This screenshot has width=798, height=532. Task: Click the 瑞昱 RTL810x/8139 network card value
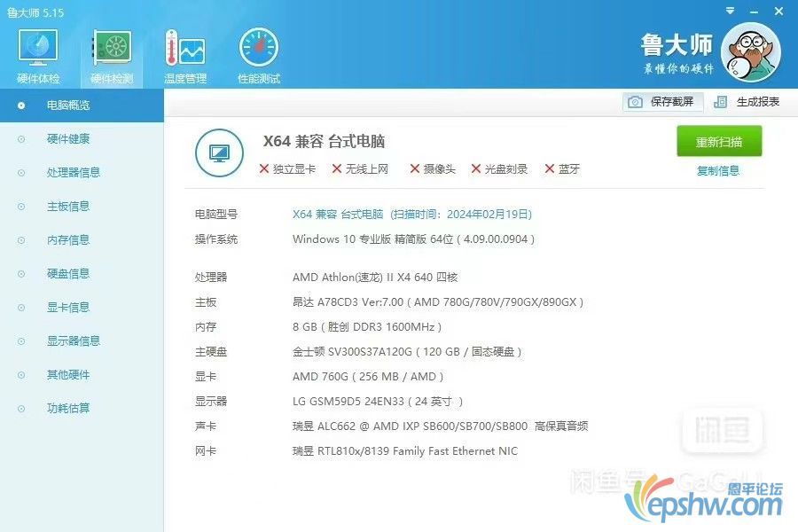point(405,451)
